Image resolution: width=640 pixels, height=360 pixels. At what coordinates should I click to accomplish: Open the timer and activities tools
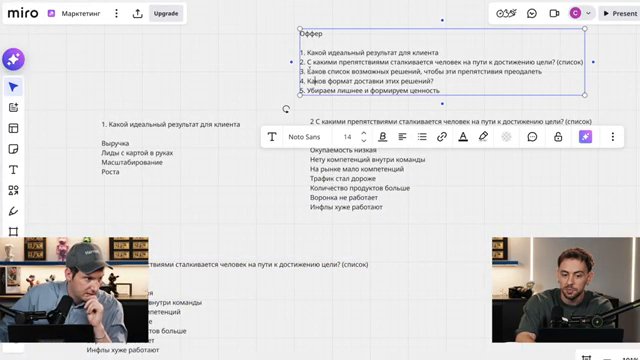[x=506, y=13]
